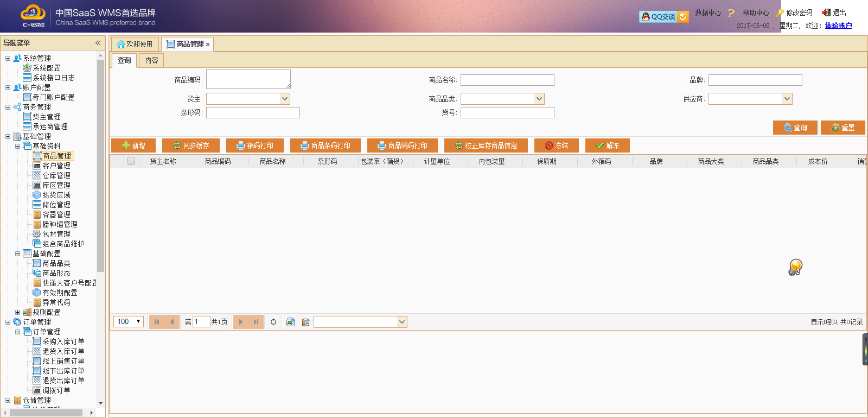The image size is (868, 418).
Task: Click into the 商品名称 input field
Action: coord(507,80)
